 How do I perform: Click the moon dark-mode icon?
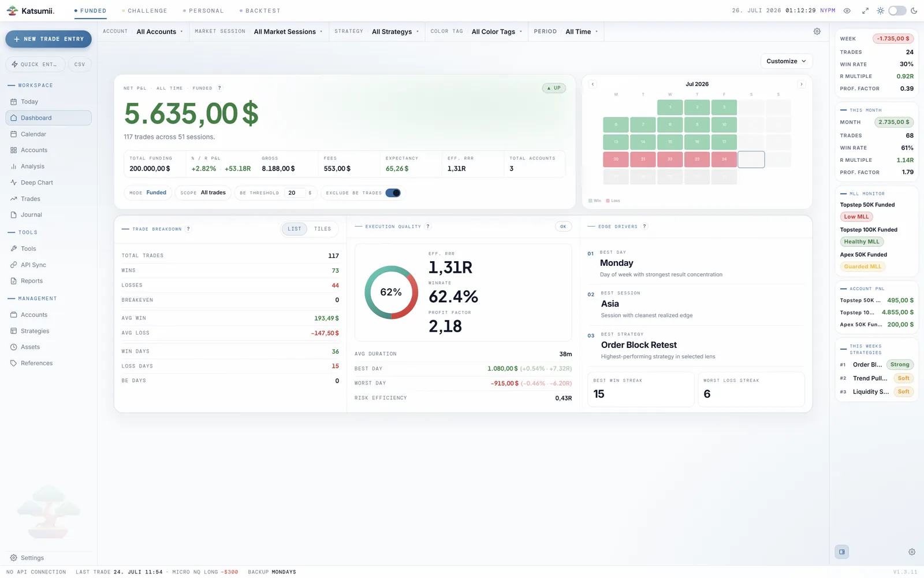coord(914,10)
